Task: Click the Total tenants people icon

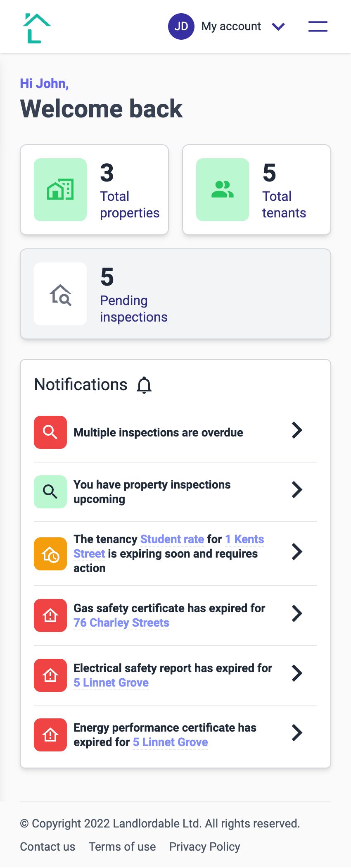Action: [x=222, y=189]
